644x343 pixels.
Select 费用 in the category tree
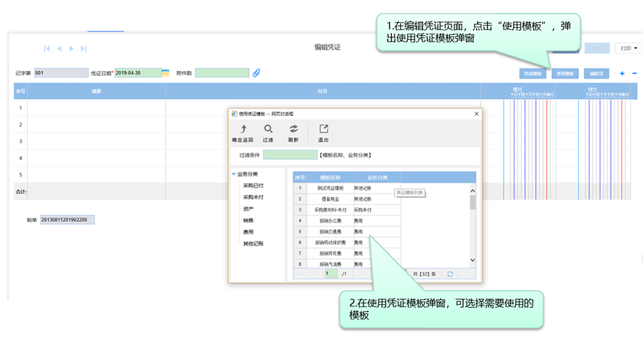click(248, 232)
